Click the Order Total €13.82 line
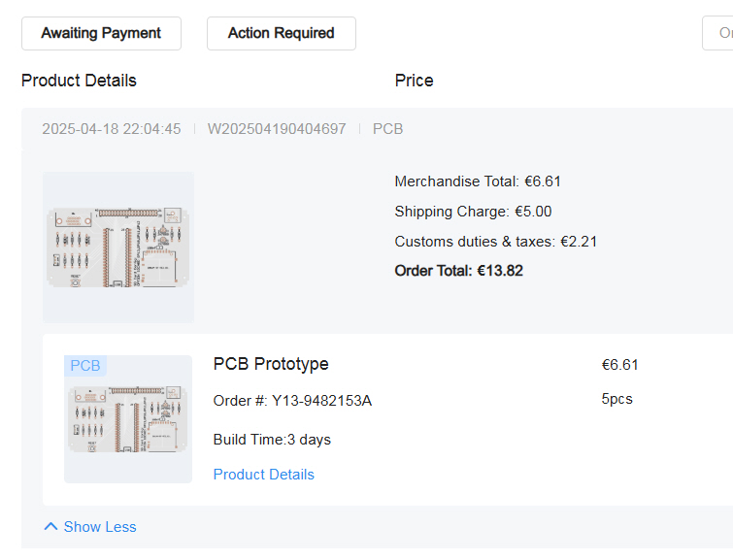This screenshot has width=733, height=560. (x=458, y=271)
